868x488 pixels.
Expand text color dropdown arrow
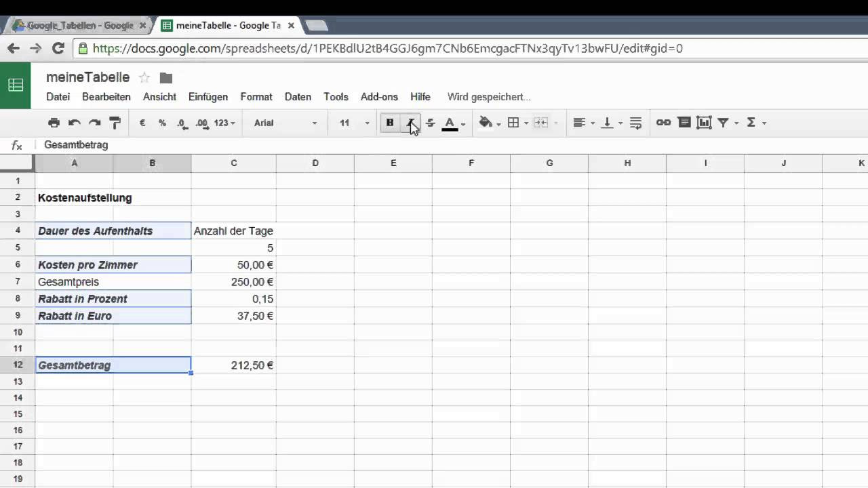click(463, 123)
